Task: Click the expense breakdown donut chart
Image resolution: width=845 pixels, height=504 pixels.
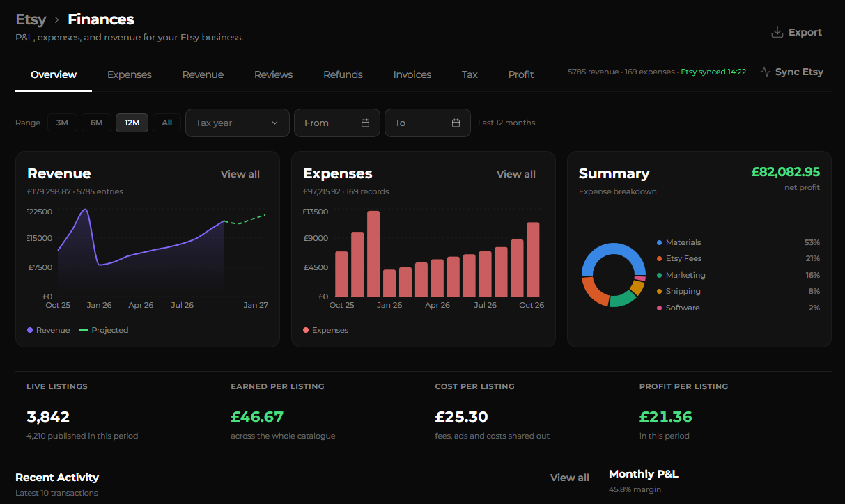Action: click(x=613, y=275)
